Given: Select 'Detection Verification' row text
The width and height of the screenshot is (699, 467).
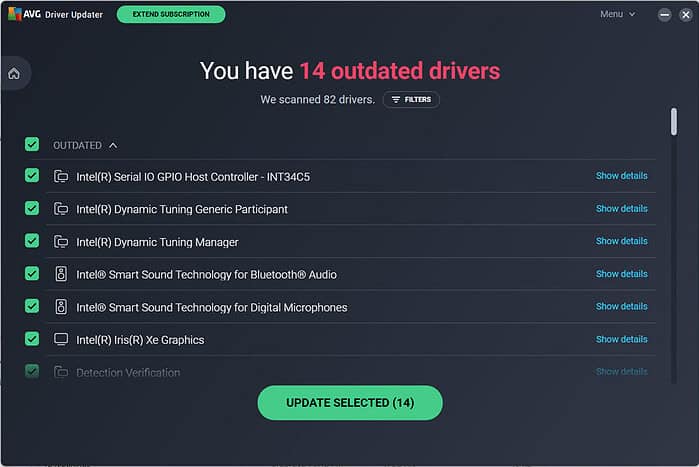Looking at the screenshot, I should coord(128,373).
